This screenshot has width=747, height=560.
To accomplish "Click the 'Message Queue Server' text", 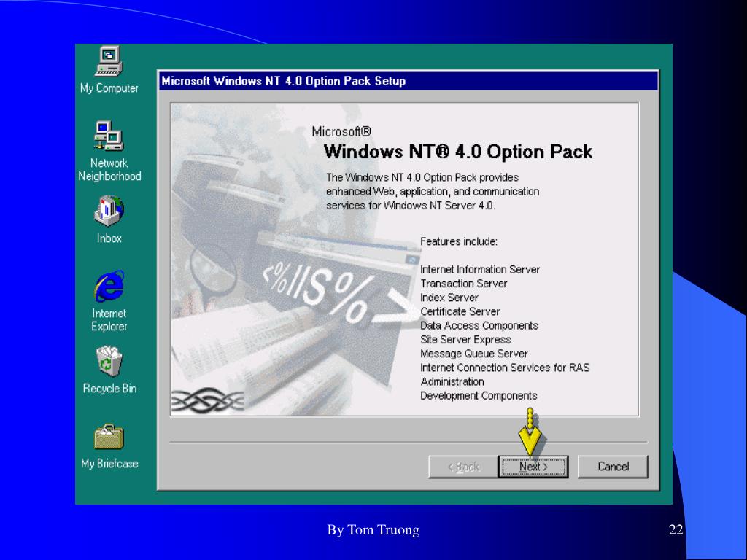I will click(474, 354).
